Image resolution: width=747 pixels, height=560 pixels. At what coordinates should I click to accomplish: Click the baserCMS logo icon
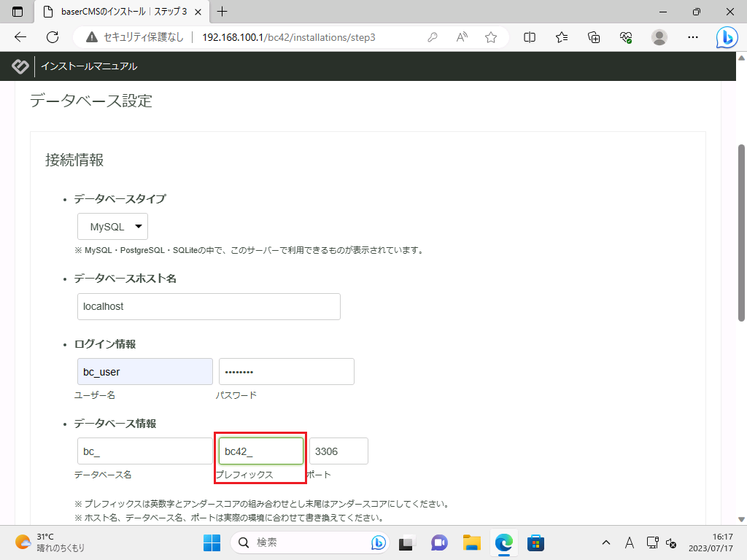click(20, 66)
